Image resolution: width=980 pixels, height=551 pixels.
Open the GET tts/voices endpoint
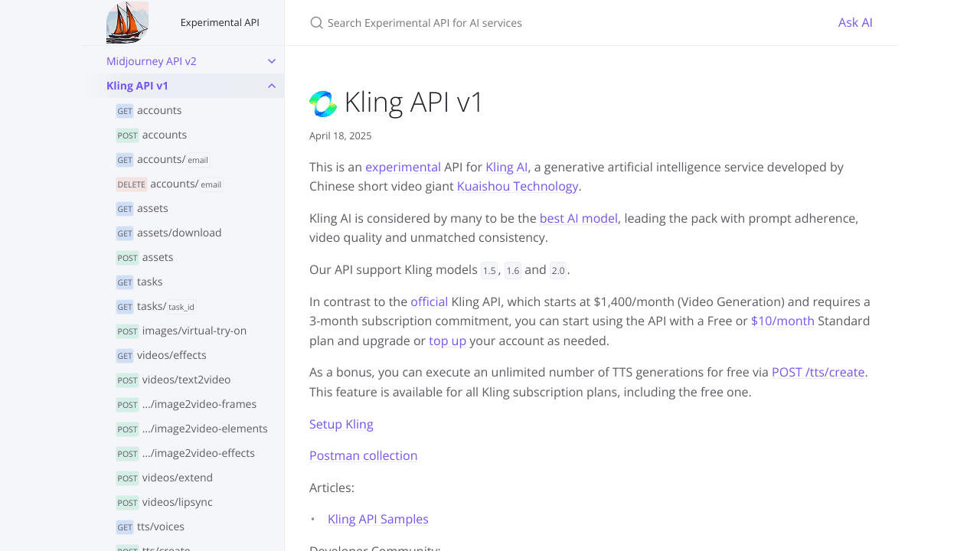pos(150,527)
